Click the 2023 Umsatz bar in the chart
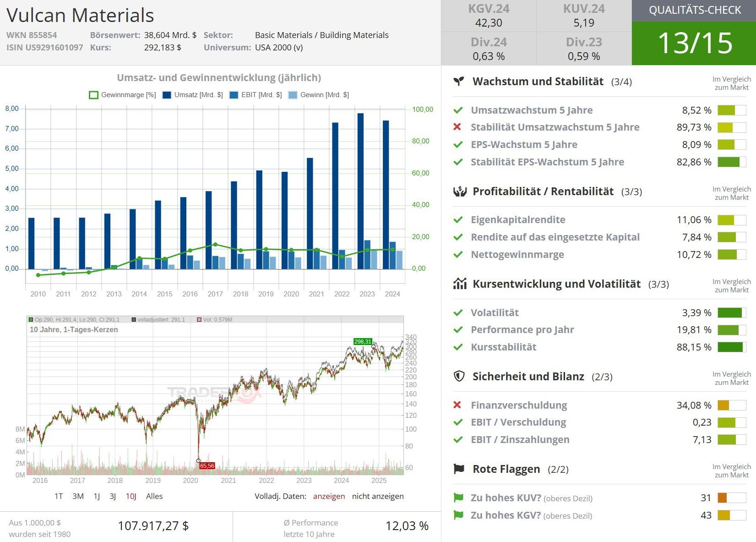The image size is (756, 542). point(360,191)
